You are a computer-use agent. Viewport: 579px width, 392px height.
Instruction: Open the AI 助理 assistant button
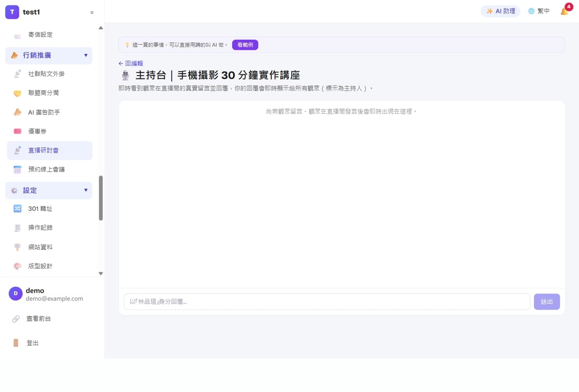tap(501, 11)
